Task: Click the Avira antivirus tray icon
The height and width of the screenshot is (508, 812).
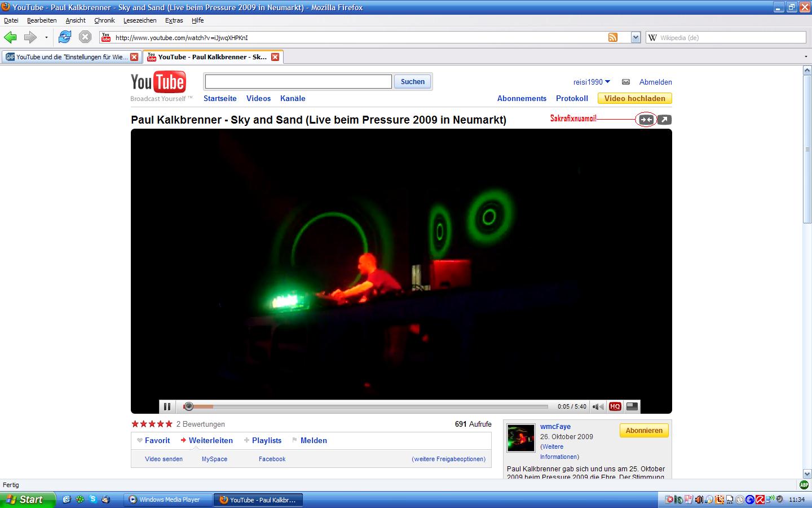Action: (760, 500)
